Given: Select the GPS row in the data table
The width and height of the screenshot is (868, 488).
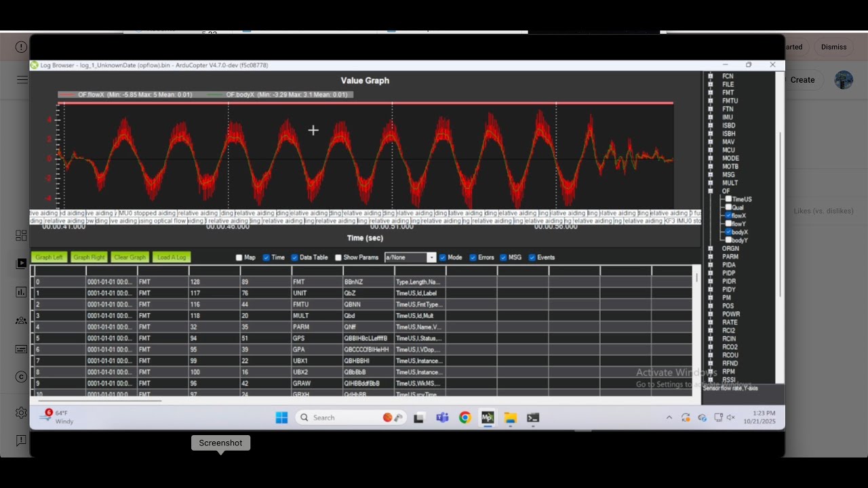Looking at the screenshot, I should tap(363, 338).
